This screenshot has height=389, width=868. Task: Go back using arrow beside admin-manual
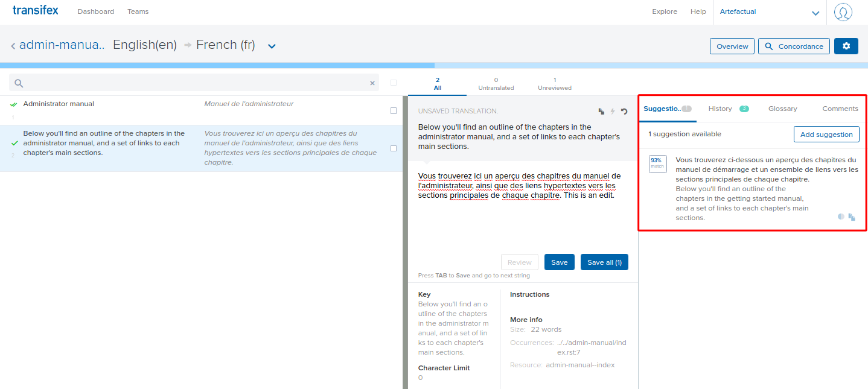point(13,46)
